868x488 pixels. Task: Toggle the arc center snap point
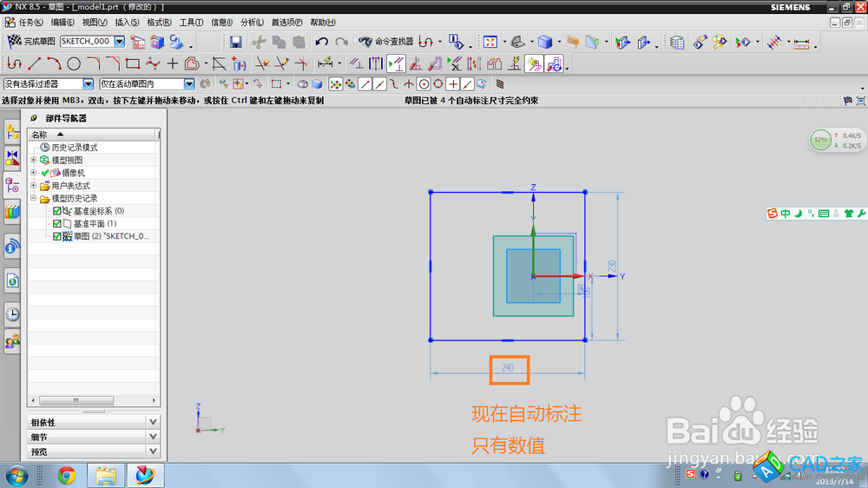pos(424,84)
